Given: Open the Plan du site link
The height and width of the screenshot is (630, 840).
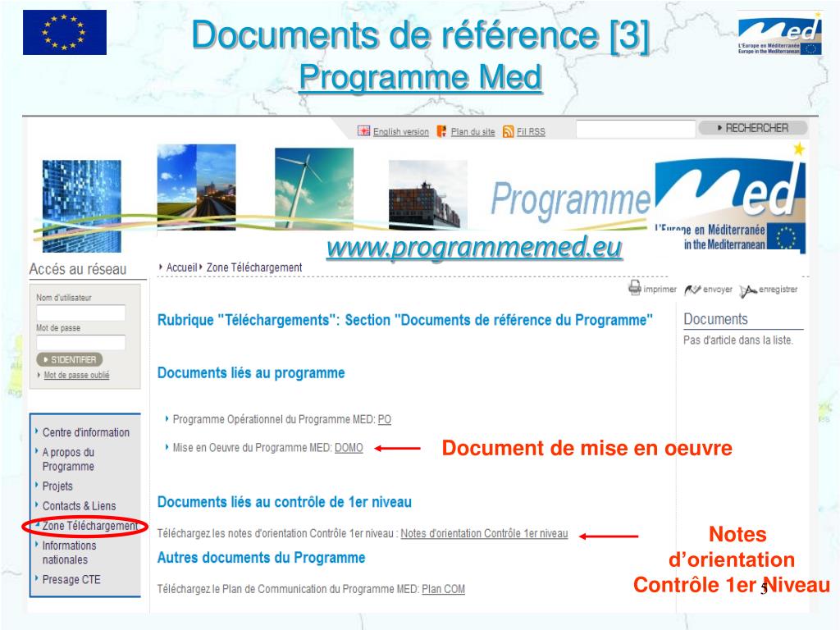Looking at the screenshot, I should [x=472, y=132].
